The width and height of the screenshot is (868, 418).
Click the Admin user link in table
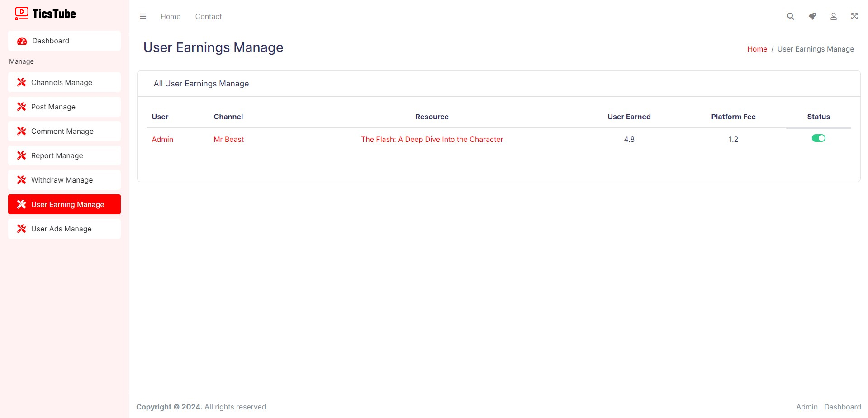(162, 139)
